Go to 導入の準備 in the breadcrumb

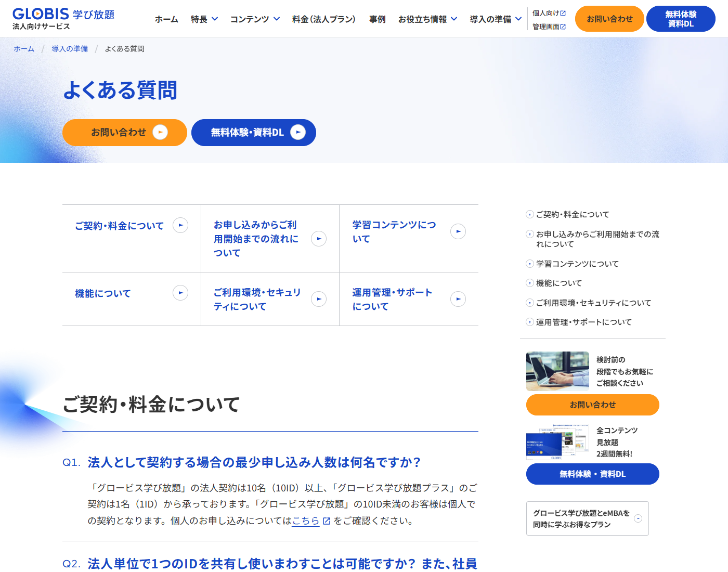70,49
